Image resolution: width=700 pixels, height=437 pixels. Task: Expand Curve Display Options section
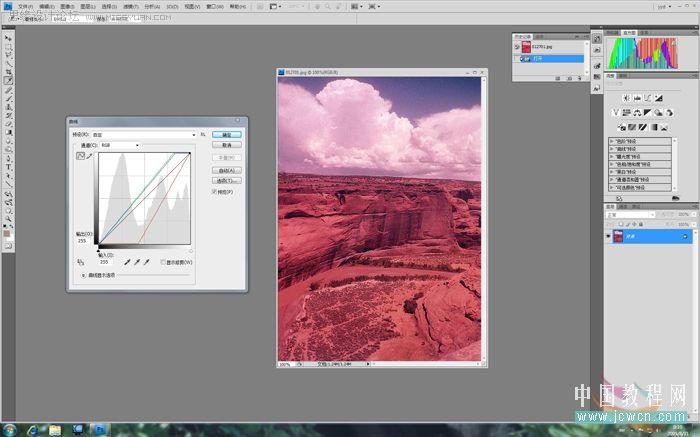point(83,275)
